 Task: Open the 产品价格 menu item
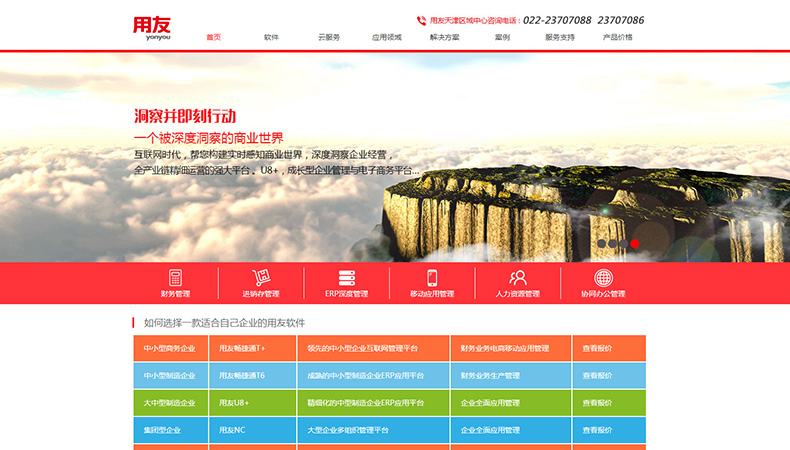[618, 37]
